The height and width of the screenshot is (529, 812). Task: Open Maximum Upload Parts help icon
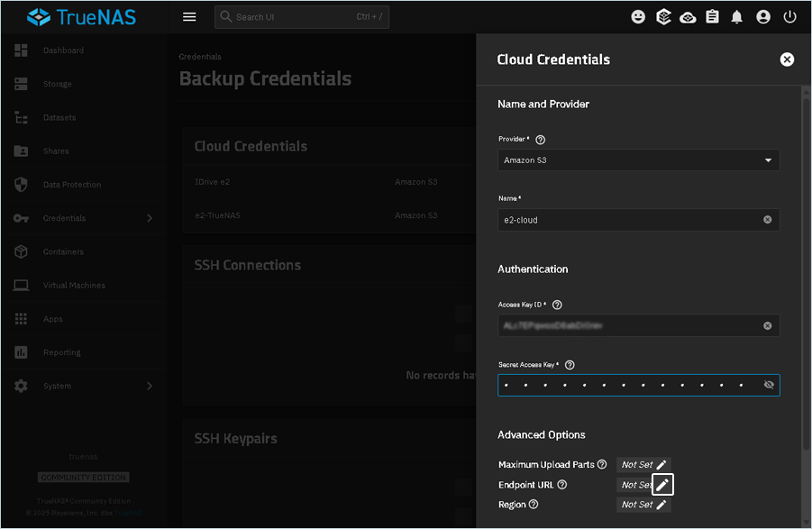coord(602,464)
